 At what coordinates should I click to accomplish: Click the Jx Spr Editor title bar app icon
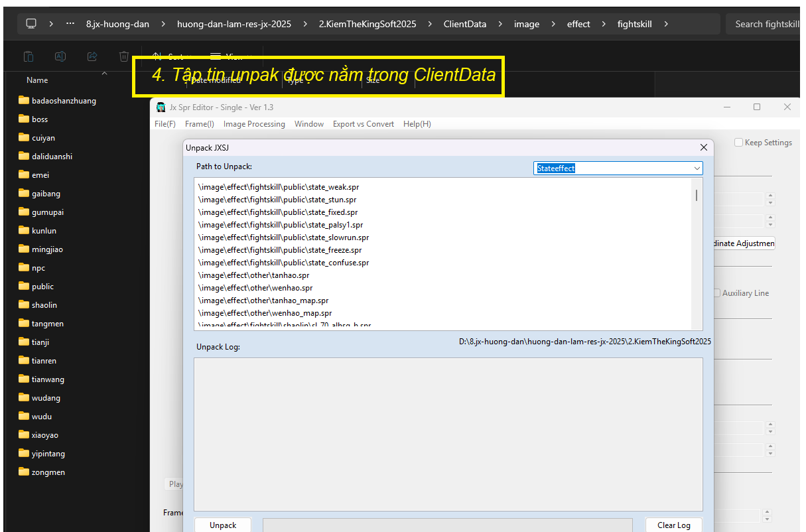(x=161, y=107)
